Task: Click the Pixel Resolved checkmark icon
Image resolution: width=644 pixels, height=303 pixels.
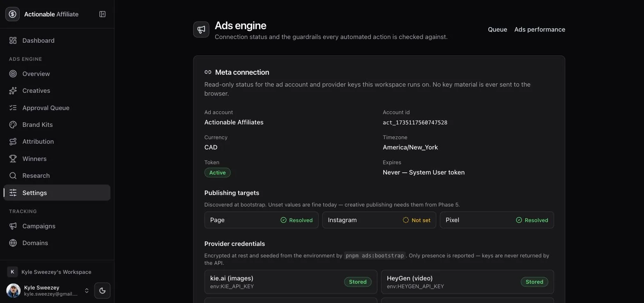Action: pos(519,220)
